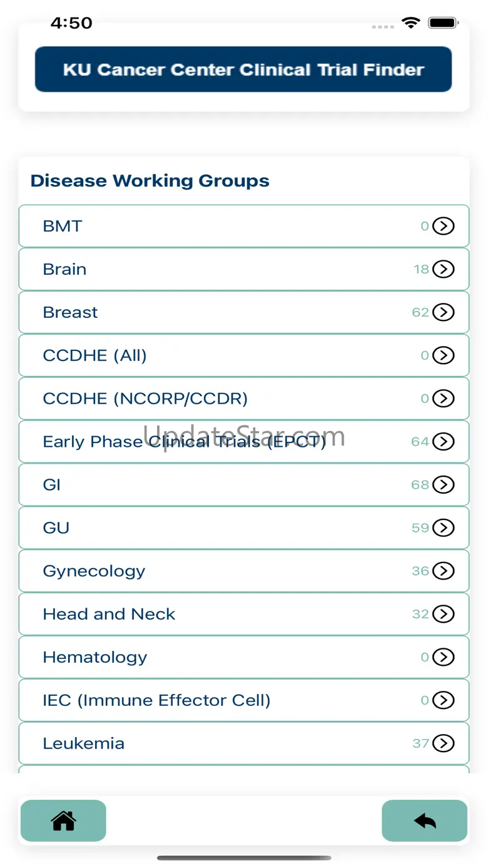Tap the home icon button

(63, 820)
